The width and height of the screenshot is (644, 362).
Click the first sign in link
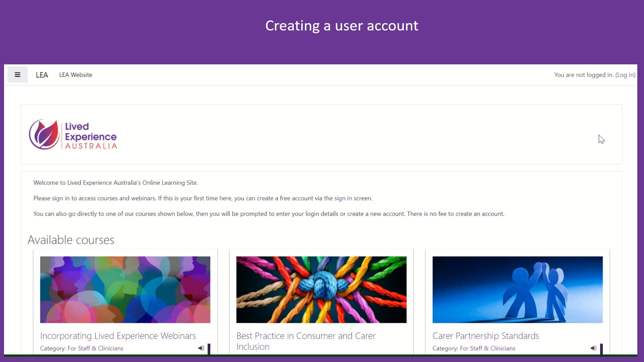60,198
